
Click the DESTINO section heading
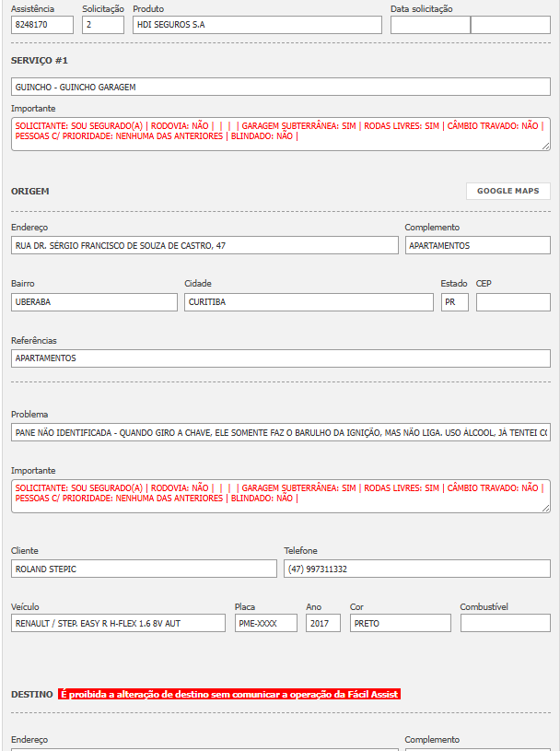coord(31,695)
